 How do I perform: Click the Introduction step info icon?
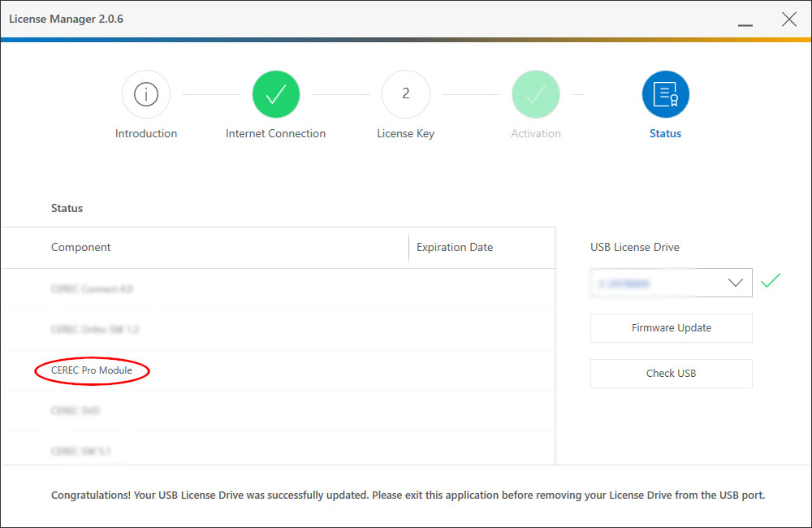click(x=146, y=94)
